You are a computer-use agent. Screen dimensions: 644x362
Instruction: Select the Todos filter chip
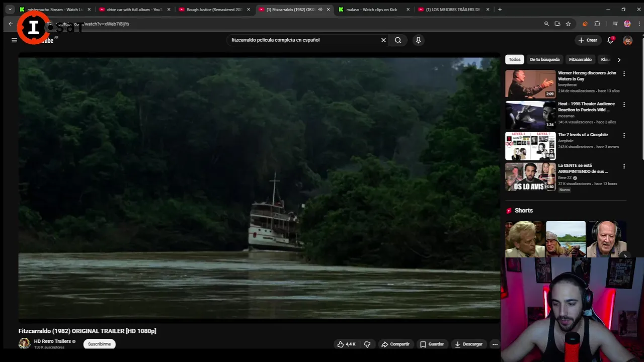[x=515, y=59]
